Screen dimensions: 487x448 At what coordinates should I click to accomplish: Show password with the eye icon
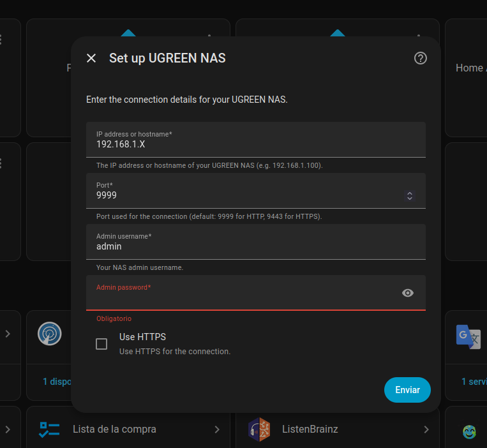(408, 293)
